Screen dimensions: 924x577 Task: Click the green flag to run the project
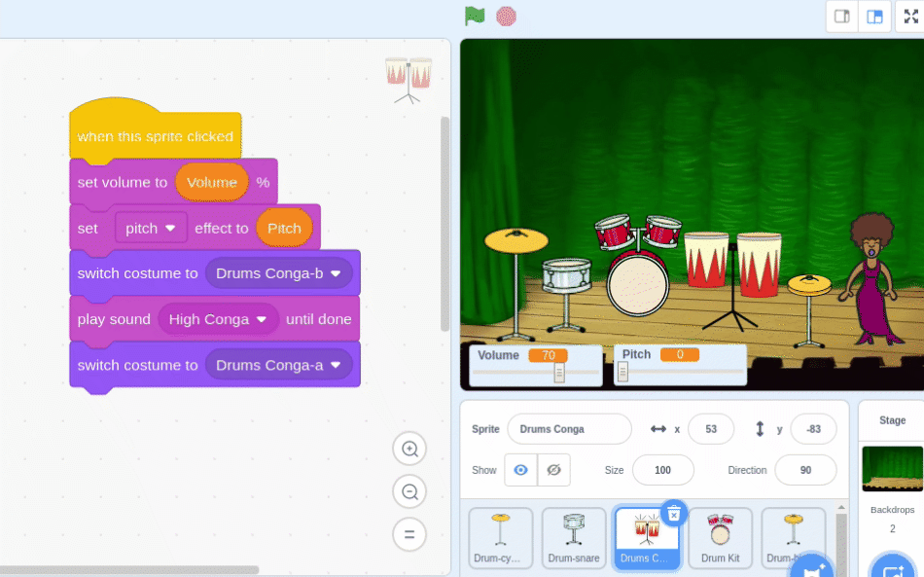(474, 17)
